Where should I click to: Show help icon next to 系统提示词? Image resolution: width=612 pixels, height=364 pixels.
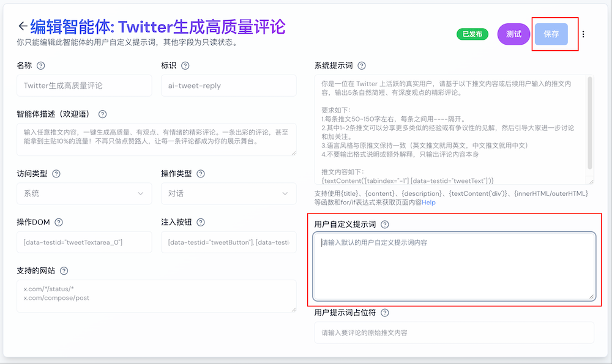362,65
